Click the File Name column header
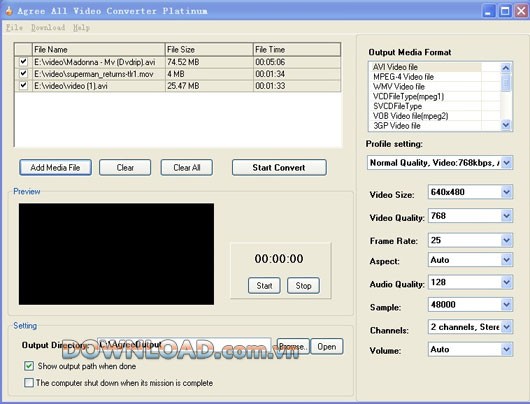The height and width of the screenshot is (404, 530). pyautogui.click(x=98, y=50)
